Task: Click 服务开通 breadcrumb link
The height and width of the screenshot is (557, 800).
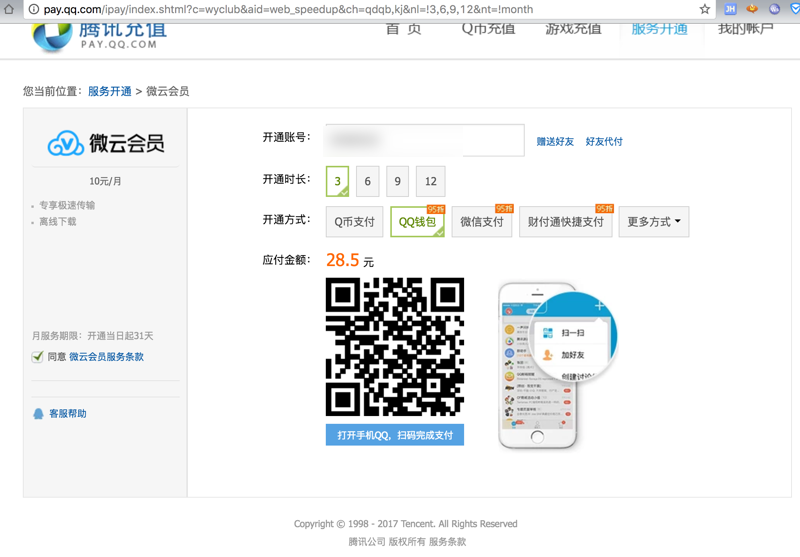Action: tap(110, 91)
